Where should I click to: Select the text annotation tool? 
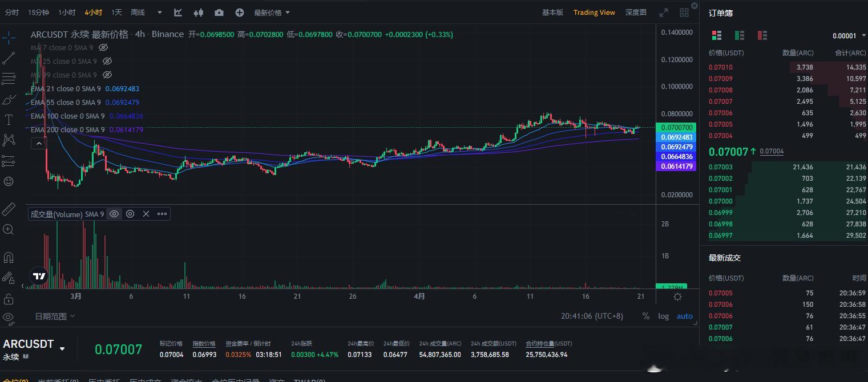pos(9,120)
